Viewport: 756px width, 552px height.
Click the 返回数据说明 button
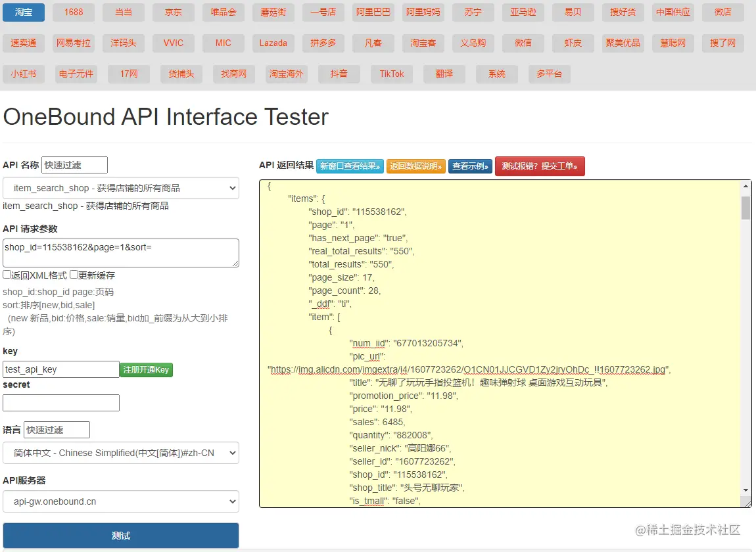click(416, 166)
